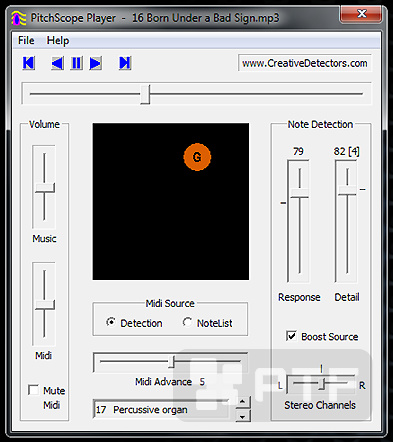Viewport: 393px width, 442px height.
Task: Close the PitchScope Player window
Action: point(362,14)
